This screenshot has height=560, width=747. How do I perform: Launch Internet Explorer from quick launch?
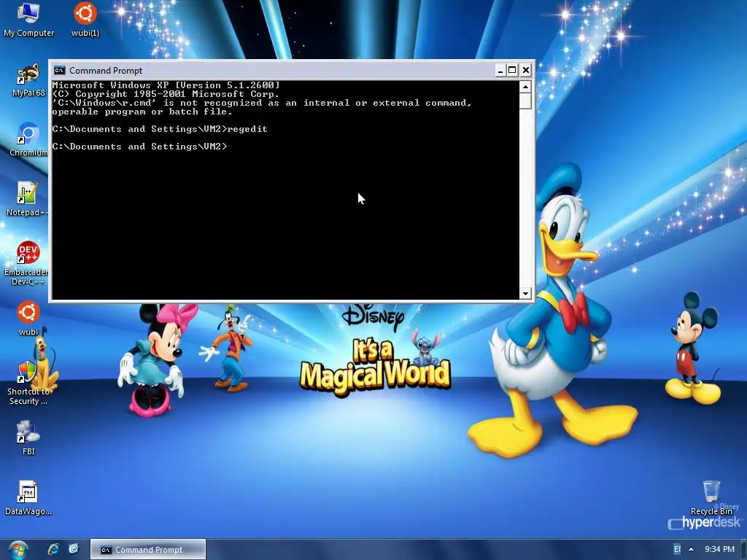pyautogui.click(x=53, y=549)
